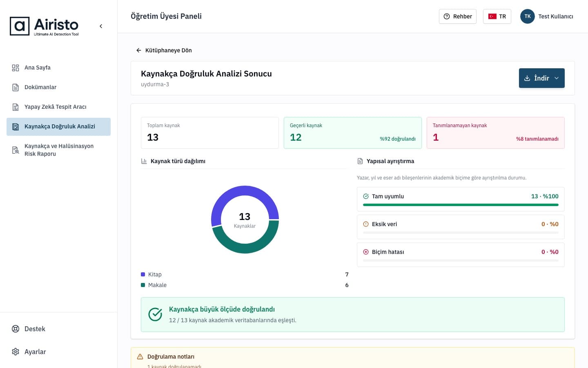Image resolution: width=588 pixels, height=368 pixels.
Task: Click the Tam uyumlu progress bar
Action: pos(461,205)
